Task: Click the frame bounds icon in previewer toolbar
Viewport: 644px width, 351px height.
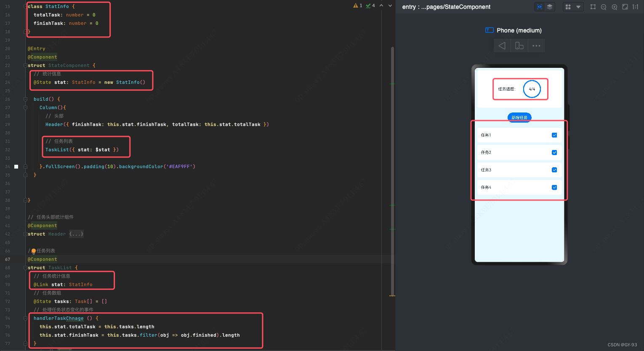Action: [x=593, y=7]
